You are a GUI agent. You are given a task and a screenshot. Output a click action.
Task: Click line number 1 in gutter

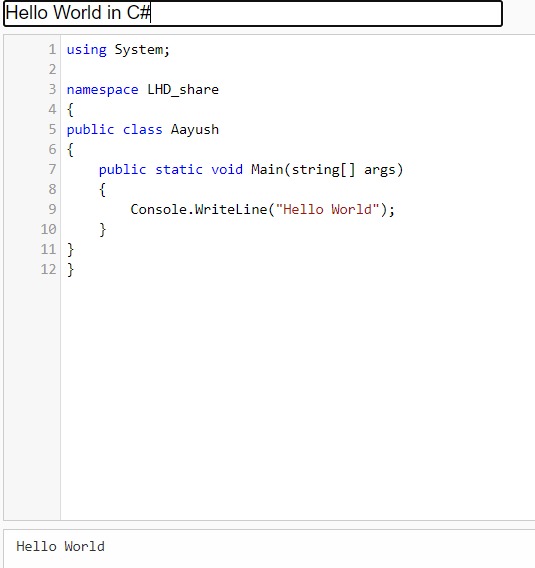click(x=53, y=49)
